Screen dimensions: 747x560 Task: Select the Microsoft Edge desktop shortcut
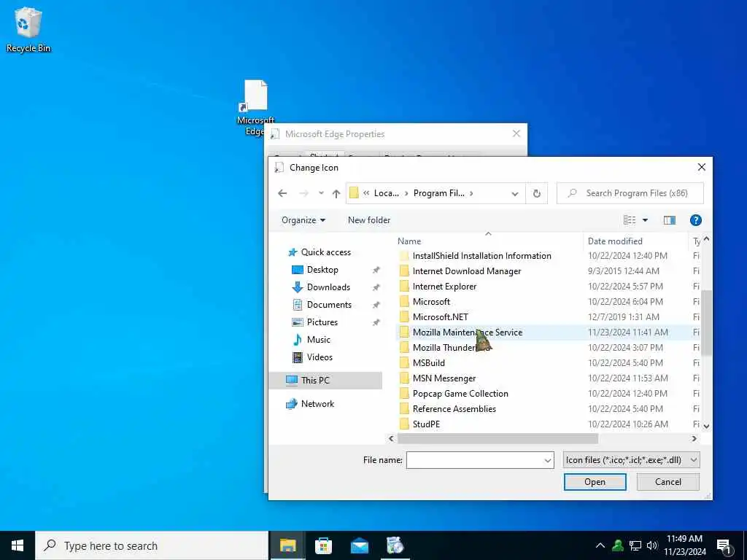click(x=256, y=106)
